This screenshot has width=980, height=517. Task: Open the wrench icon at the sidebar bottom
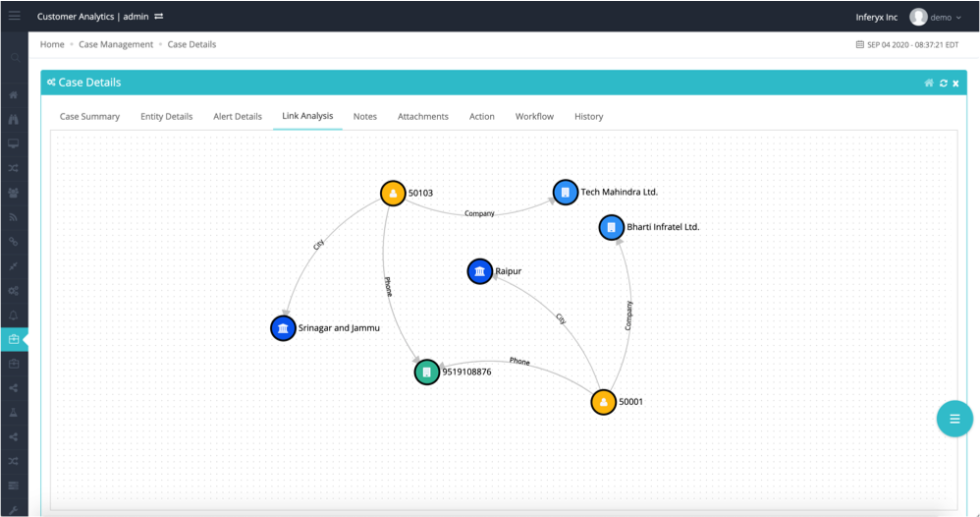point(14,510)
